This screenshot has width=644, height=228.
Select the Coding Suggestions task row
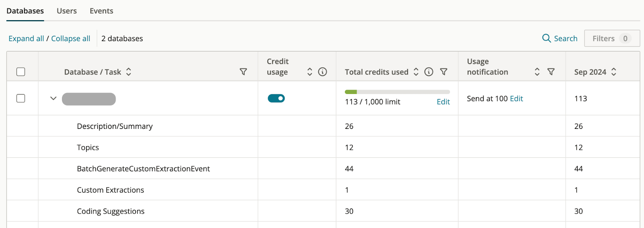[x=323, y=211]
